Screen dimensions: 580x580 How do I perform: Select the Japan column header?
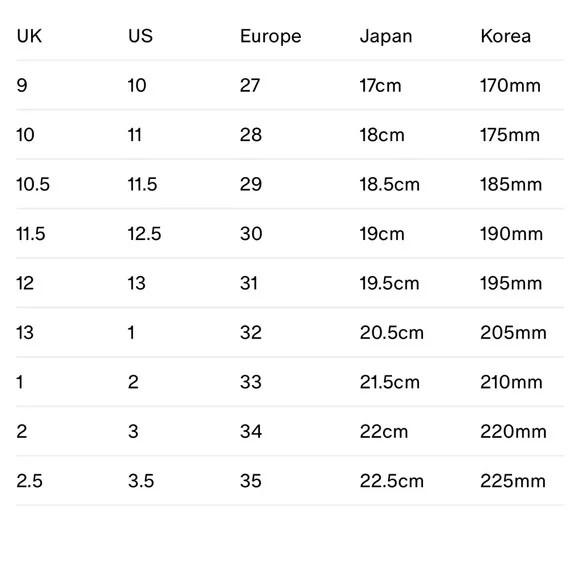click(386, 37)
